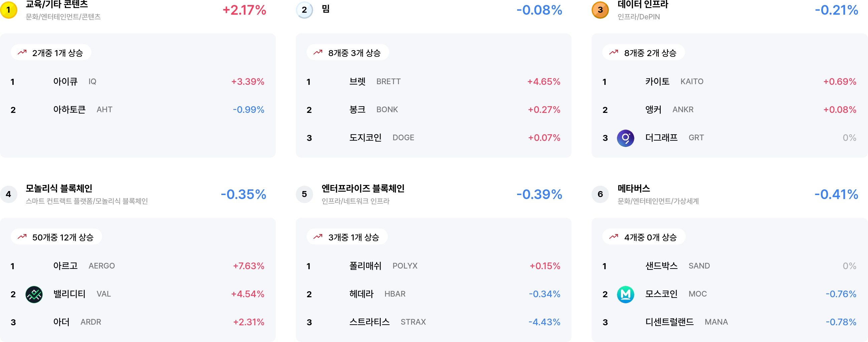The height and width of the screenshot is (342, 868).
Task: Open the 교육/기타 콘텐츠 category heading
Action: point(57,5)
